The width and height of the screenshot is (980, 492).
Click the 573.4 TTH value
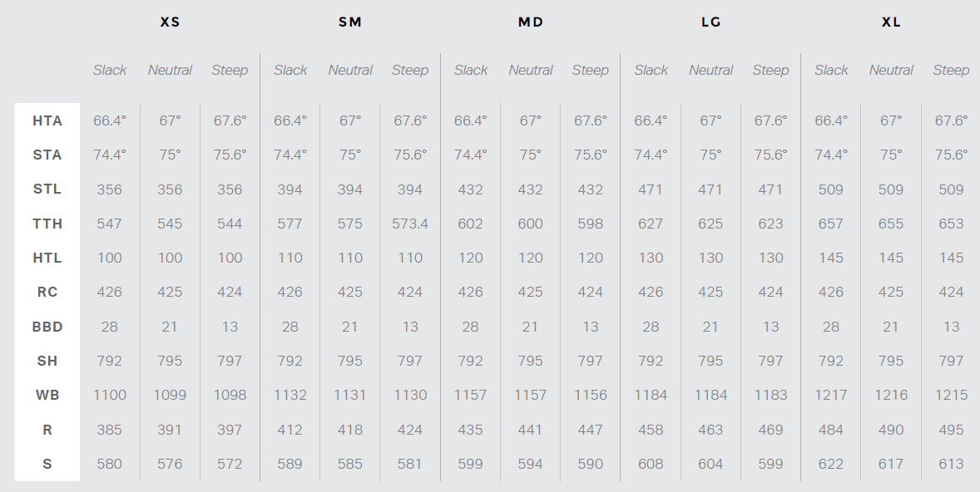(410, 224)
